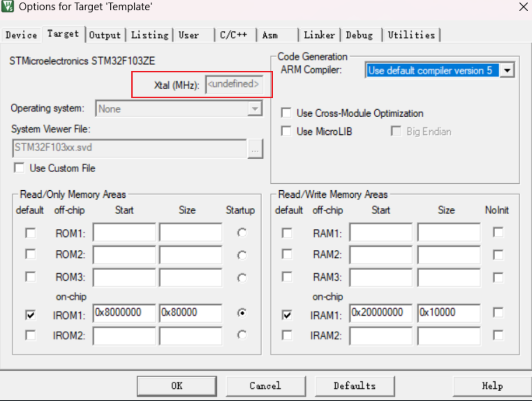The image size is (532, 401).
Task: Click the ROM1 Size field
Action: click(x=191, y=232)
